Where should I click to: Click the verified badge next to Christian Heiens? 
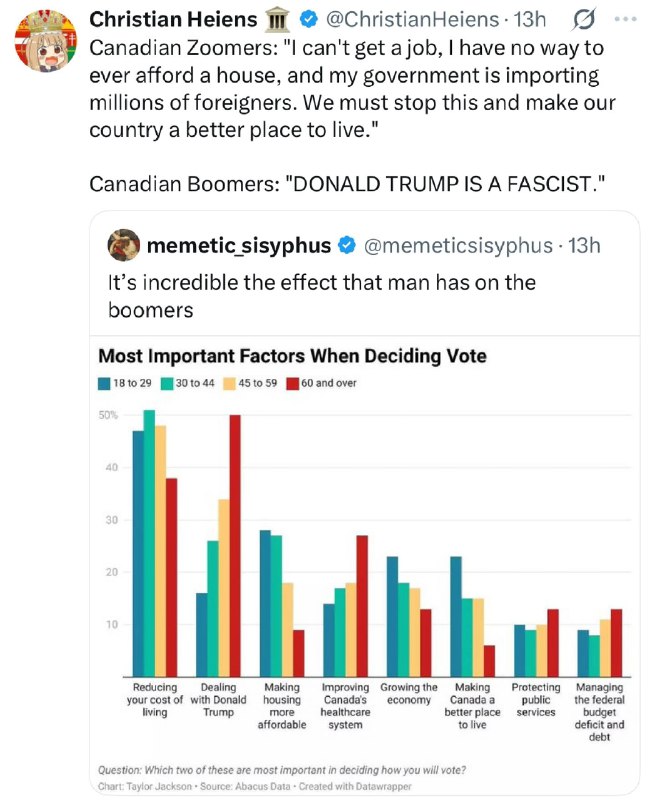[x=308, y=19]
